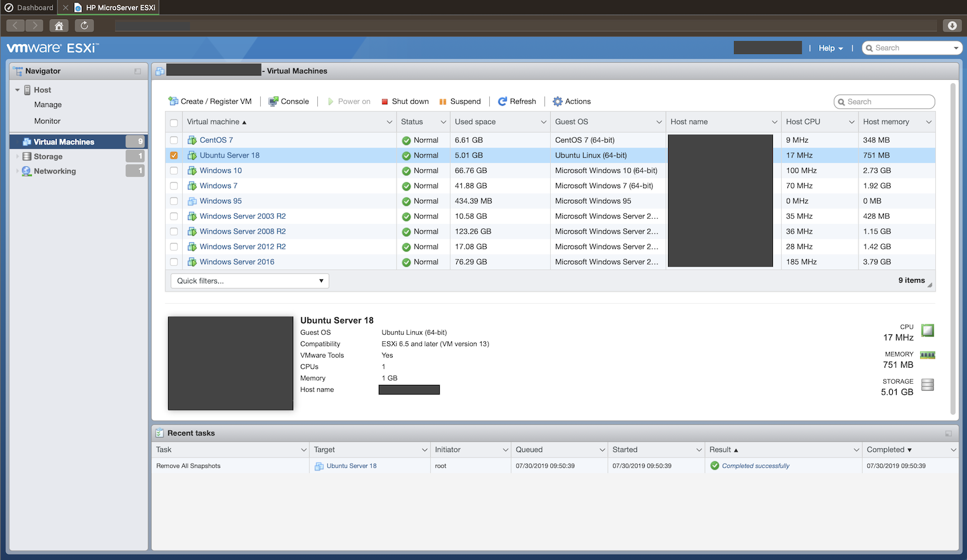This screenshot has height=560, width=967.
Task: Open the Host memory column dropdown arrow
Action: click(929, 122)
